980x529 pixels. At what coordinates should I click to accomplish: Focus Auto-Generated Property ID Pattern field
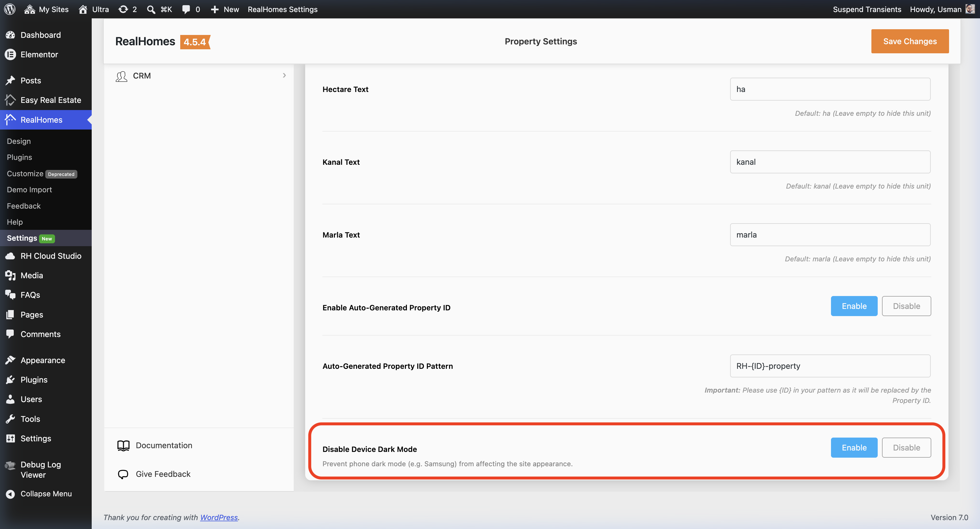tap(830, 366)
